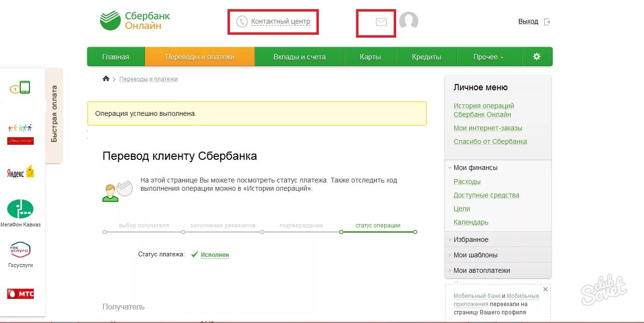Click the Переводы и платежи breadcrumb link
The height and width of the screenshot is (323, 644).
pos(148,79)
